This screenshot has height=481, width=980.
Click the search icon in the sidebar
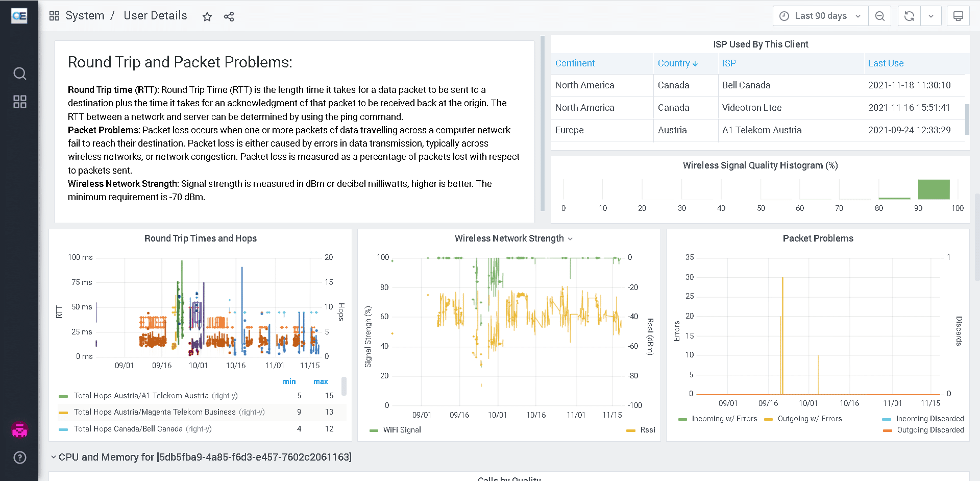[19, 74]
